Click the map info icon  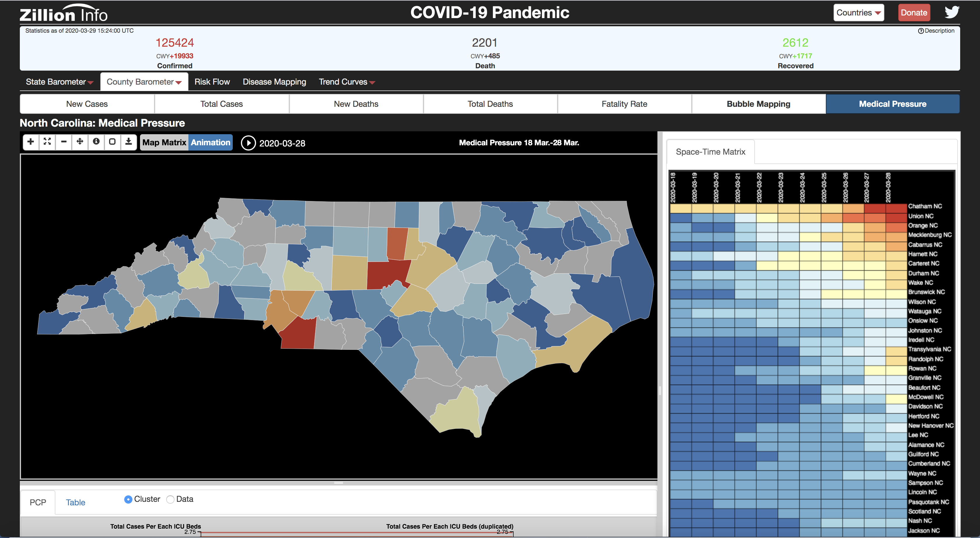point(96,142)
